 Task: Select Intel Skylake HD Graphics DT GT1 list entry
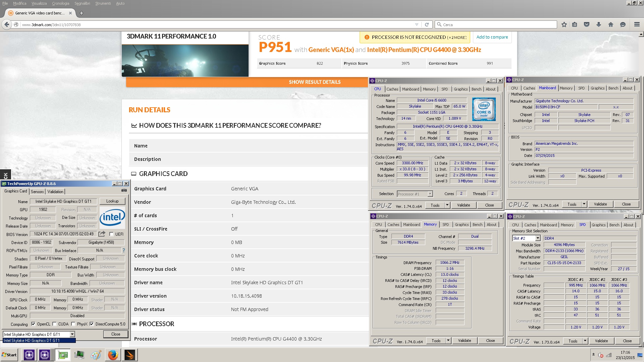point(39,341)
